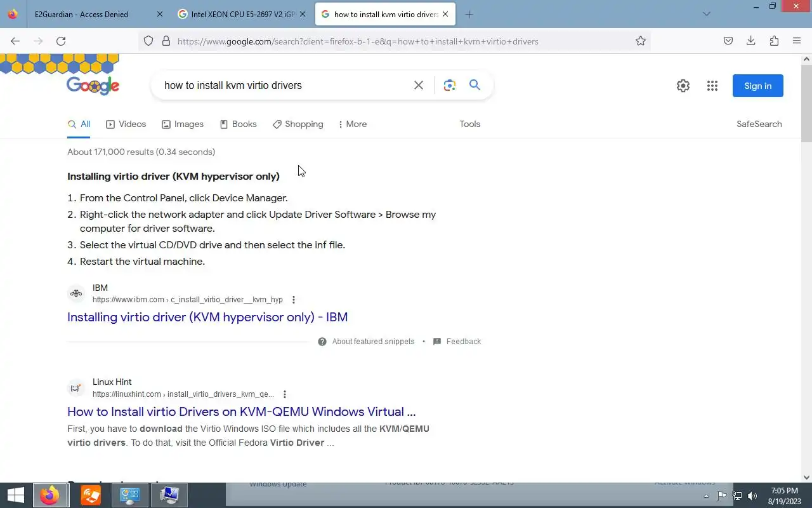Open the extensions puzzle icon
This screenshot has width=812, height=508.
[x=774, y=41]
